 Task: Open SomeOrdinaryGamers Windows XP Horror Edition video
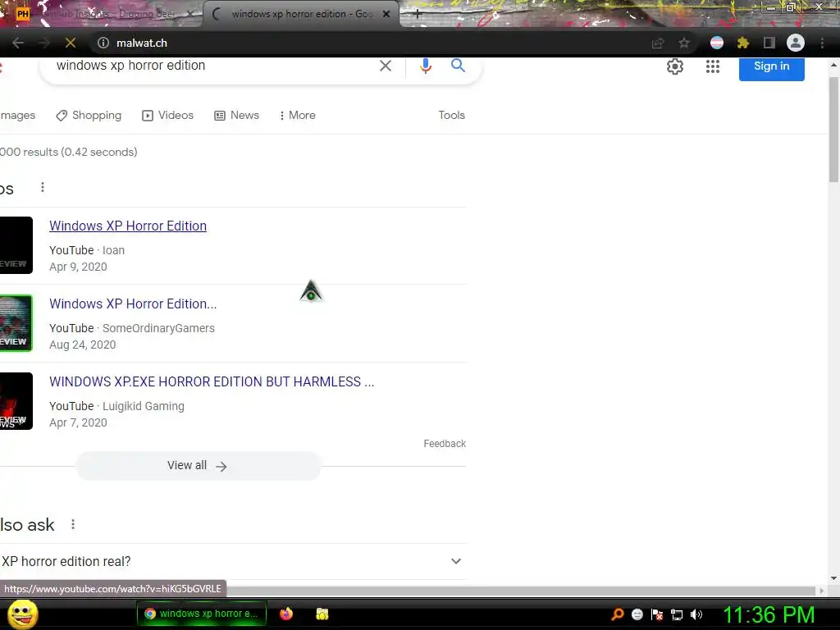tap(133, 304)
